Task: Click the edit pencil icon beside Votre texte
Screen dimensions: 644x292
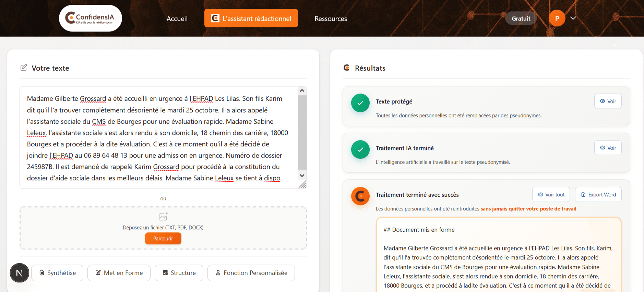Action: tap(24, 68)
